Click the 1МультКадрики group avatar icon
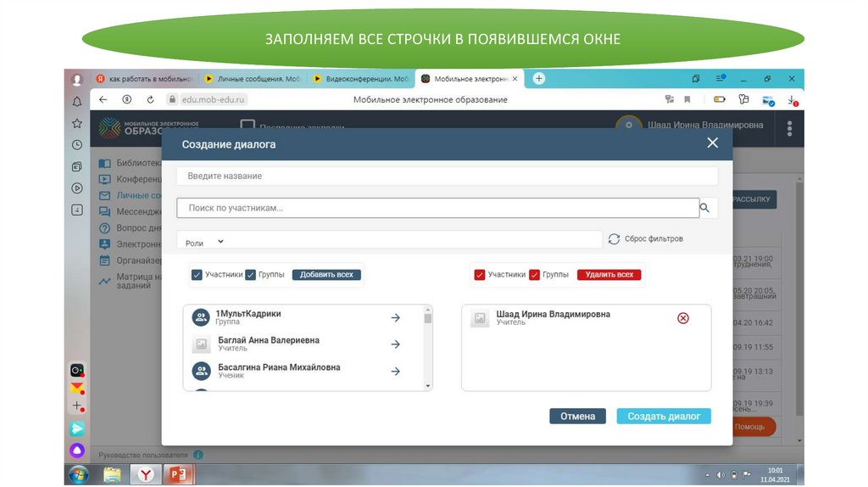Viewport: 868px width, 487px height. (201, 317)
